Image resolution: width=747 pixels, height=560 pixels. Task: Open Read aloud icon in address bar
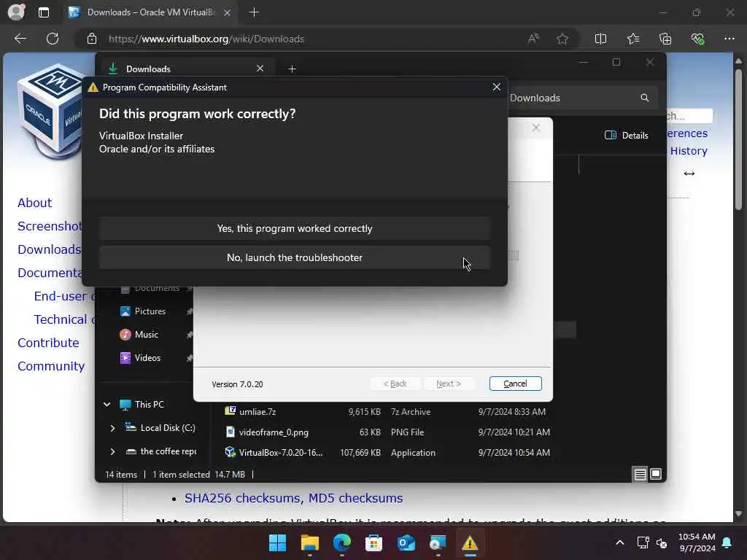pos(533,39)
